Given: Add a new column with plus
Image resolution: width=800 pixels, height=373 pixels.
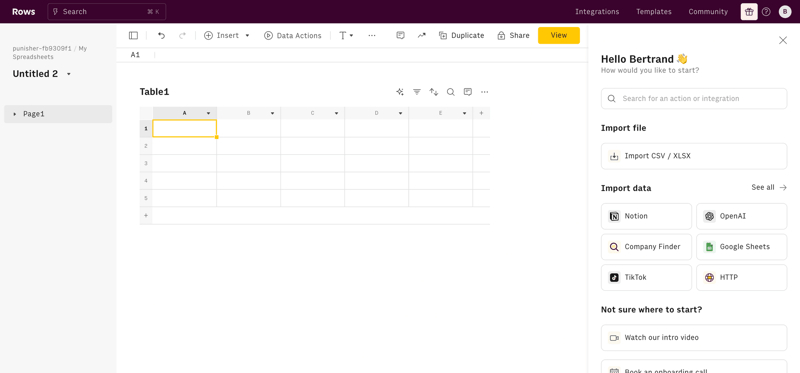Looking at the screenshot, I should coord(481,113).
